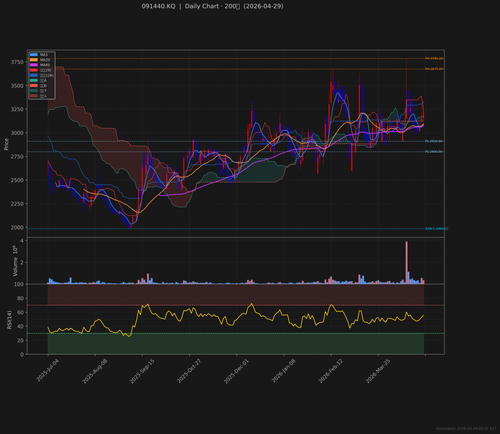Click the 20 tick on RSI axis
Screen dimensions: 500x434
[x=20, y=340]
